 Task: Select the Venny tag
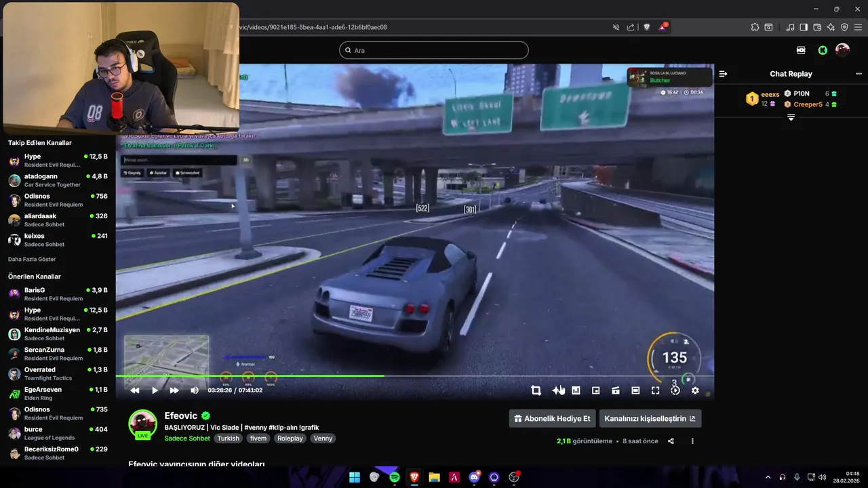323,439
